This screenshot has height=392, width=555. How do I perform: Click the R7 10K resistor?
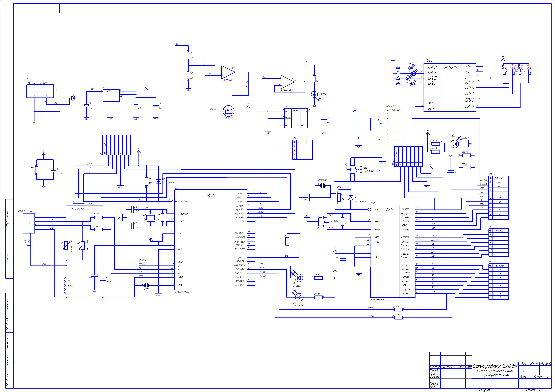(147, 181)
